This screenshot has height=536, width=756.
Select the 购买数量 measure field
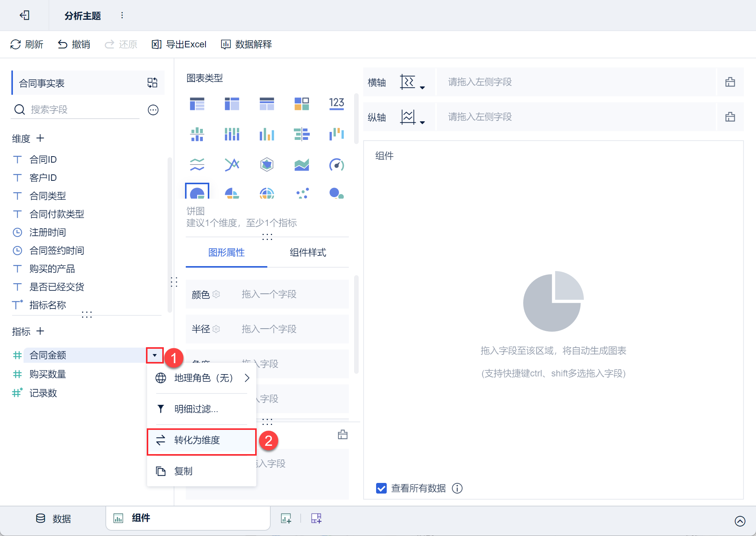coord(48,374)
